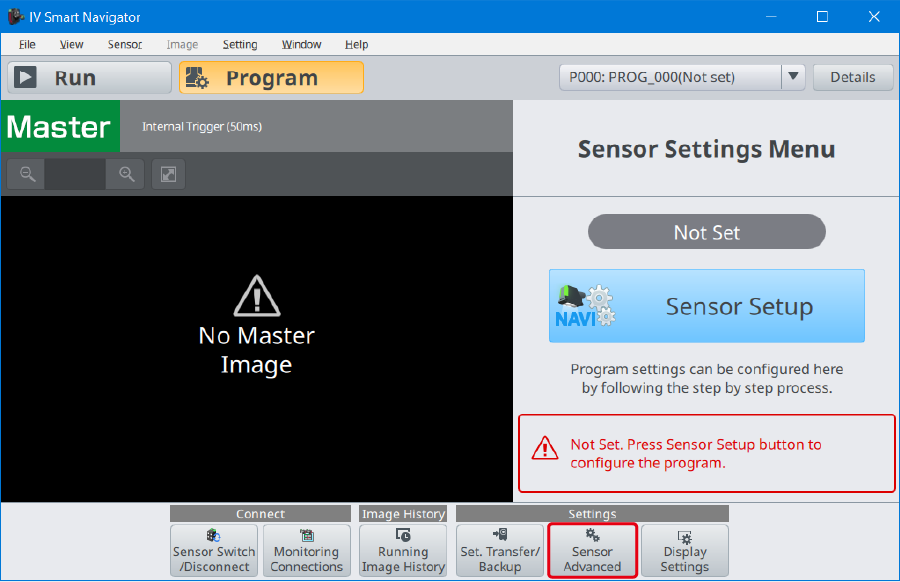The width and height of the screenshot is (900, 582).
Task: Switch to Run mode
Action: pyautogui.click(x=89, y=78)
